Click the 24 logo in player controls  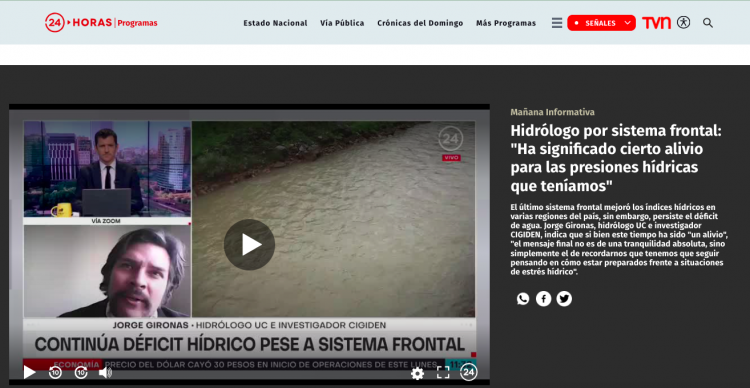468,372
